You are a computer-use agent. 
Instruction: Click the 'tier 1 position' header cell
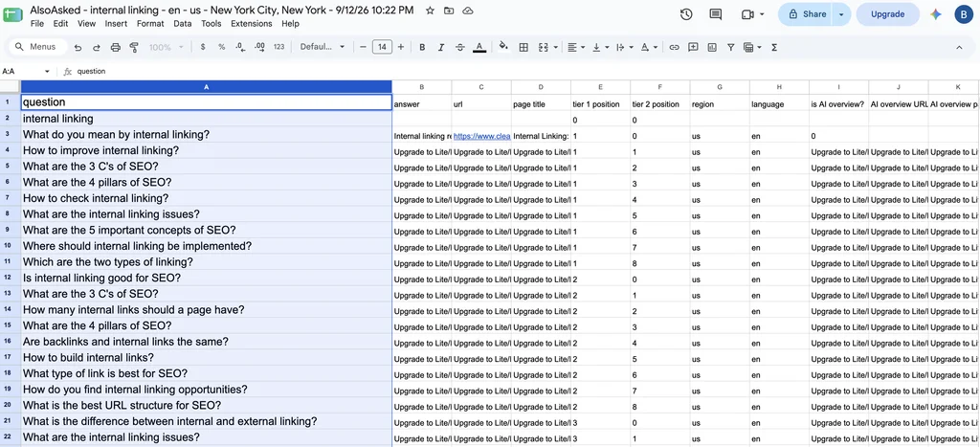click(x=601, y=104)
